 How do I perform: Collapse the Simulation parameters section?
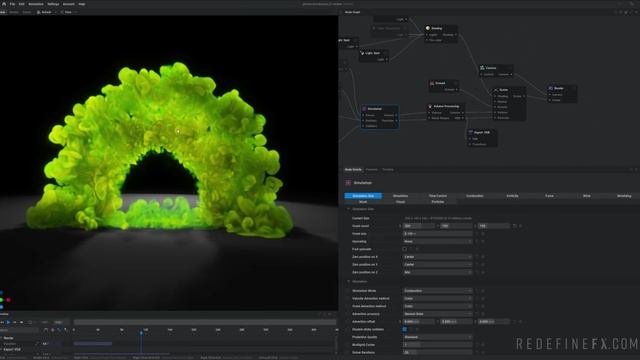click(349, 282)
